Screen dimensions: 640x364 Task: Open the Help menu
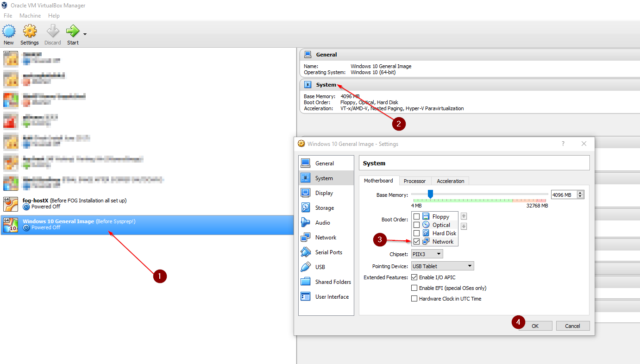click(54, 16)
